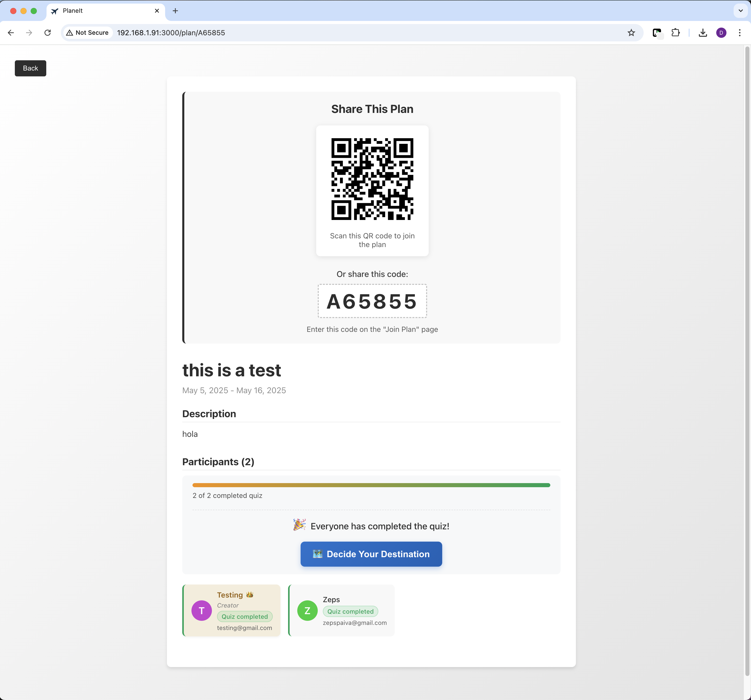Click the browser forward arrow

point(29,33)
